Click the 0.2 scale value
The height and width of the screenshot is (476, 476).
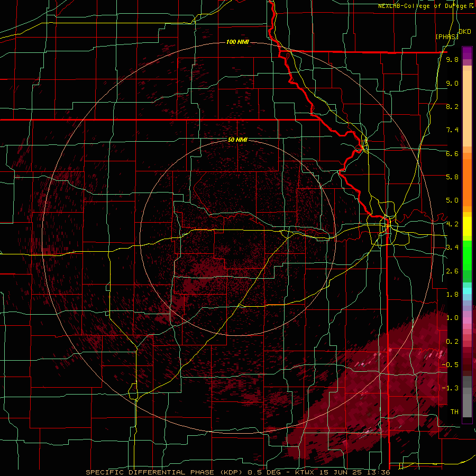coord(452,342)
